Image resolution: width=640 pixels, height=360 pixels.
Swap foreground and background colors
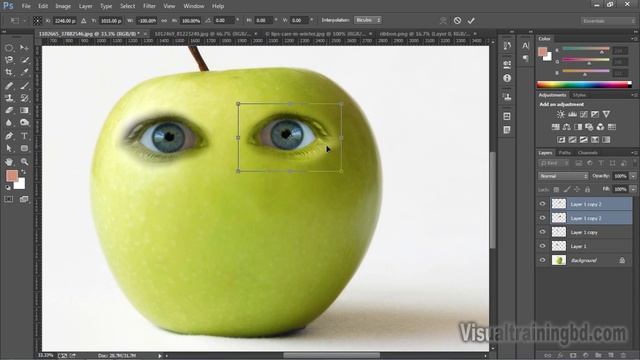[23, 172]
